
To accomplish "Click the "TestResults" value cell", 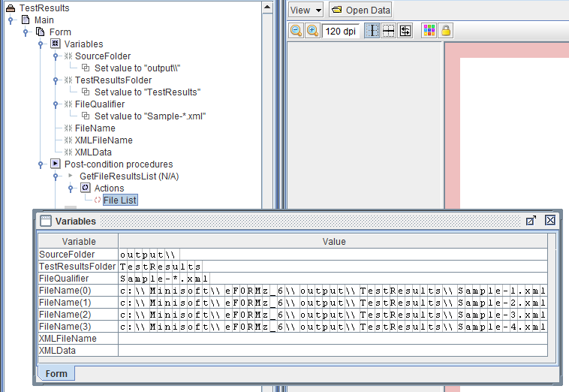I will tap(333, 267).
